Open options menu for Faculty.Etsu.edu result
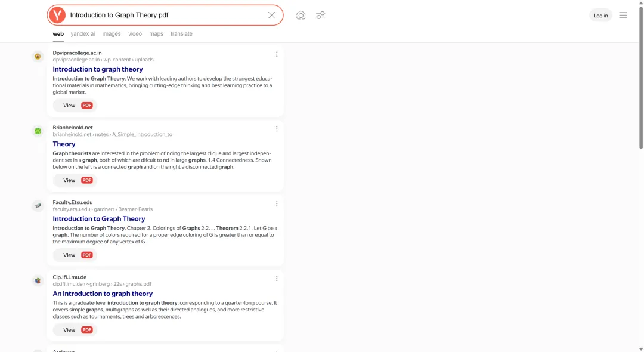This screenshot has height=352, width=644. (x=277, y=203)
